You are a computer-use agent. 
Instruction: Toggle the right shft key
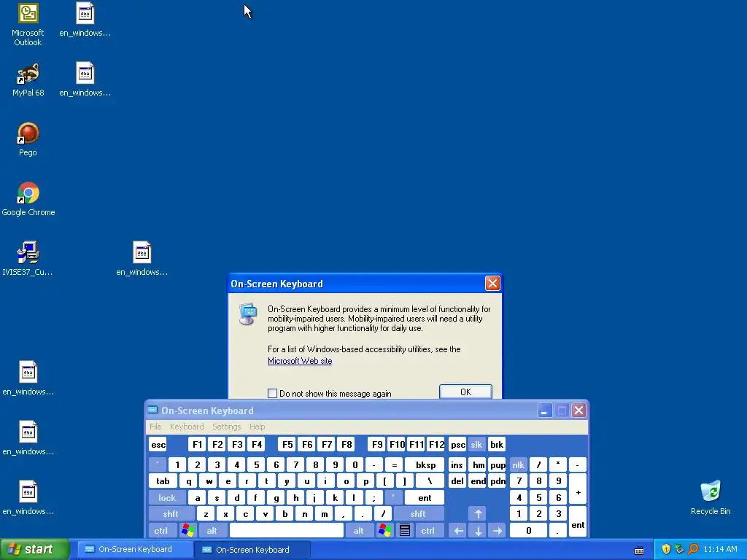418,514
